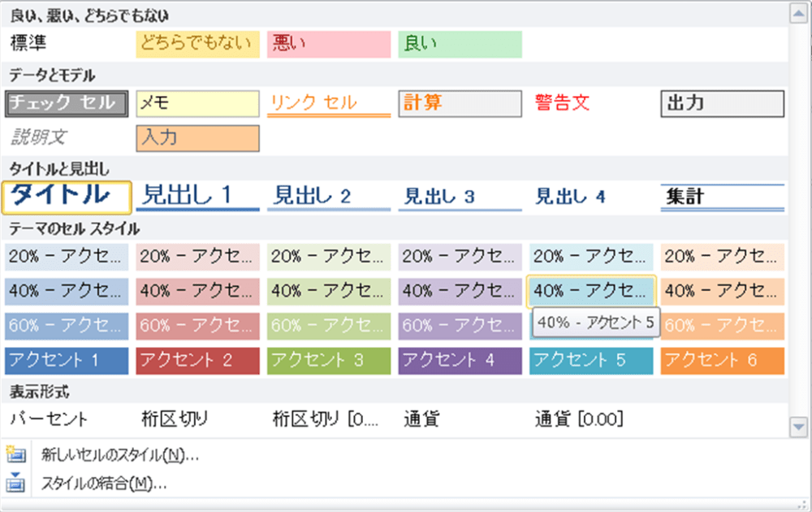Choose the タイトル heading style

tap(67, 196)
